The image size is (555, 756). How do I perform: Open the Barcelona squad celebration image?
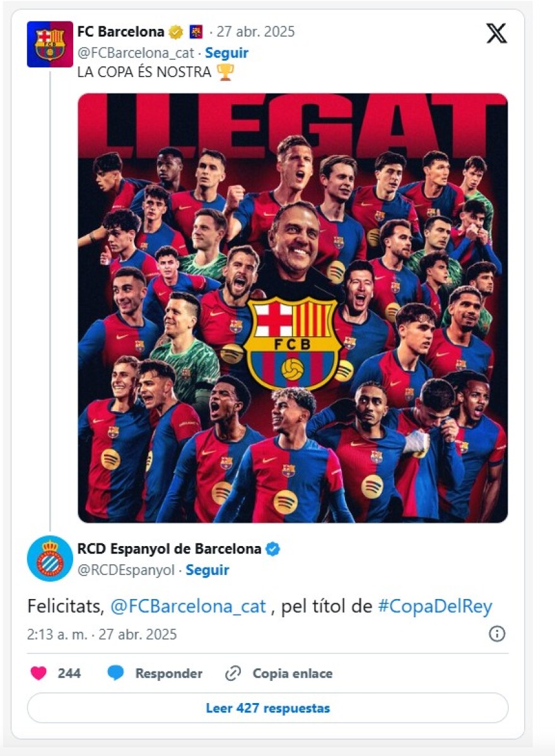[293, 308]
